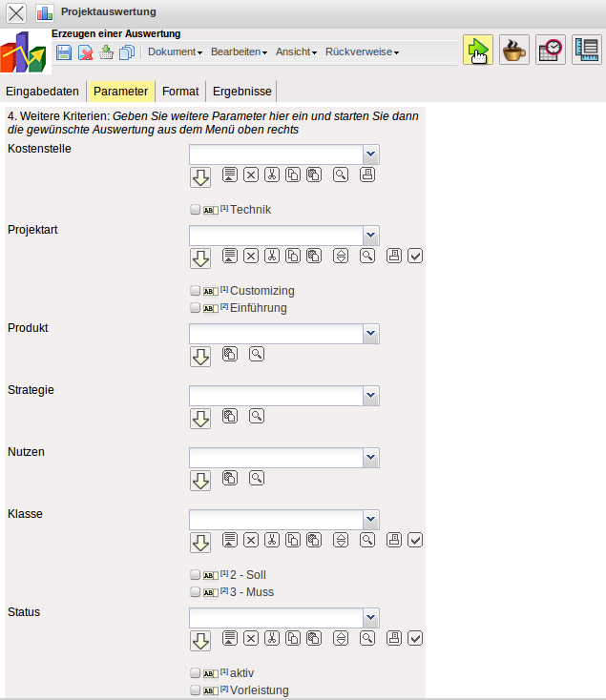606x700 pixels.
Task: Open the Rückverweise menu
Action: click(362, 52)
